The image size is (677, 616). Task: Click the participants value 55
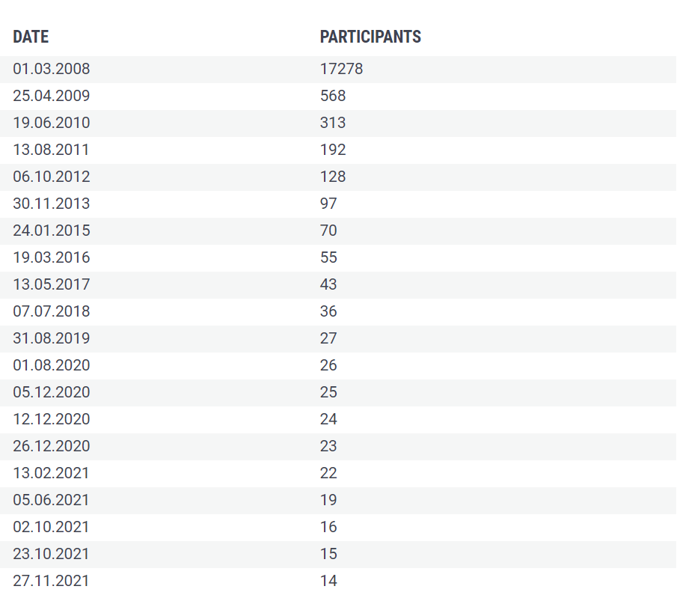pos(328,257)
